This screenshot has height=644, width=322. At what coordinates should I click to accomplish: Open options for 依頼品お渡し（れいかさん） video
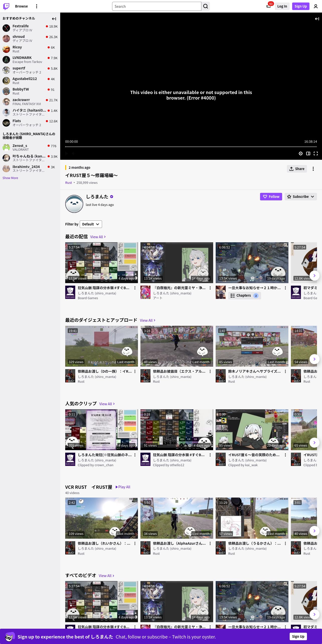click(x=135, y=543)
